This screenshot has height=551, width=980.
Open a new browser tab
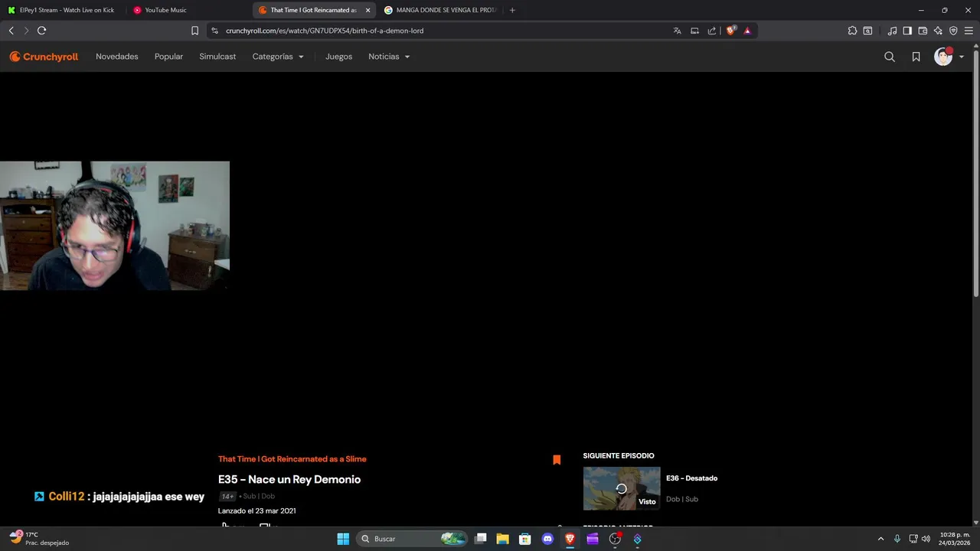tap(512, 10)
